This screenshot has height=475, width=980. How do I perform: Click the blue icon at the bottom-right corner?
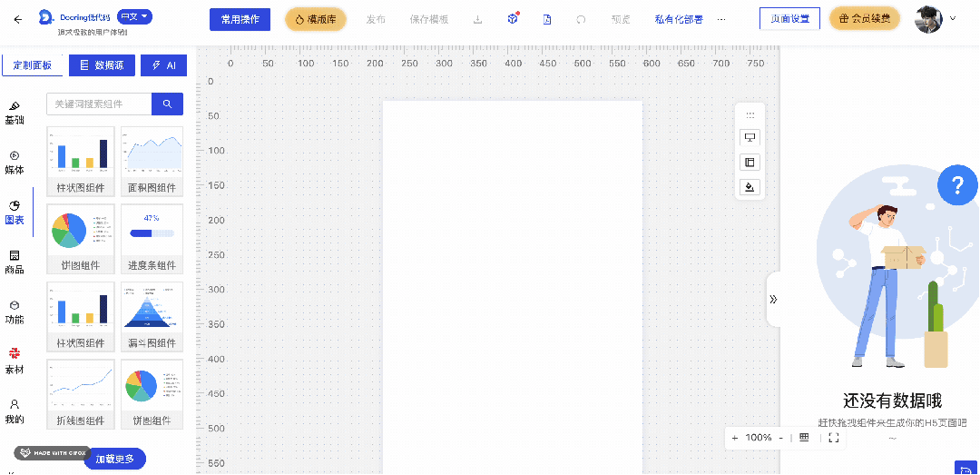(966, 468)
